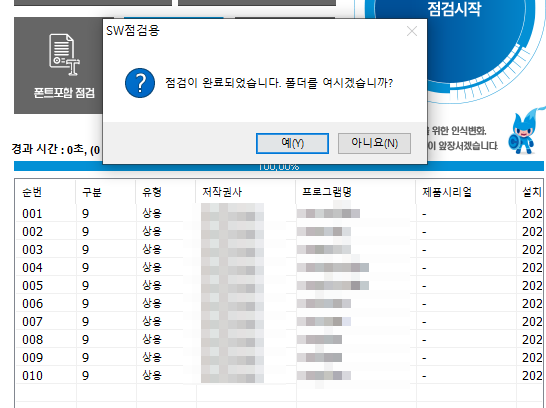Click the dialog message about opening folder
The width and height of the screenshot is (546, 408).
click(x=279, y=83)
